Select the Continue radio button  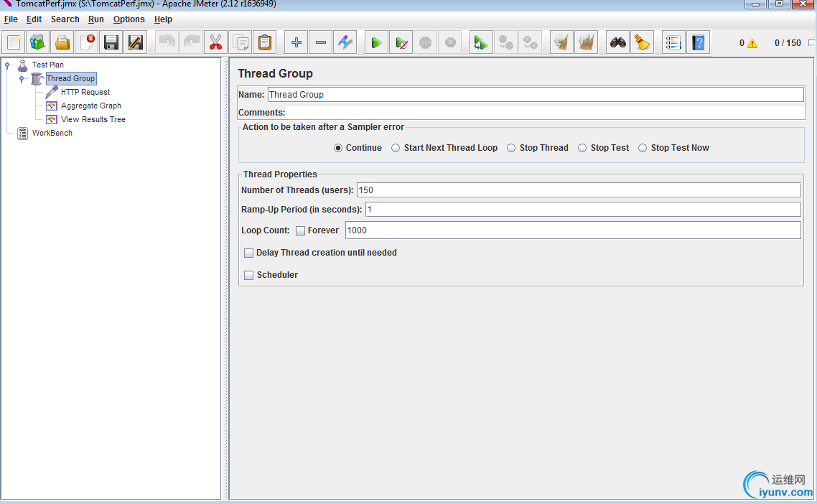point(338,148)
